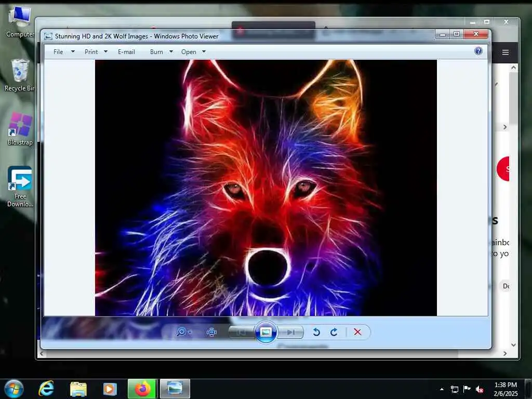Click the Photo Viewer title bar icon
Screen dimensions: 532x399
point(48,36)
